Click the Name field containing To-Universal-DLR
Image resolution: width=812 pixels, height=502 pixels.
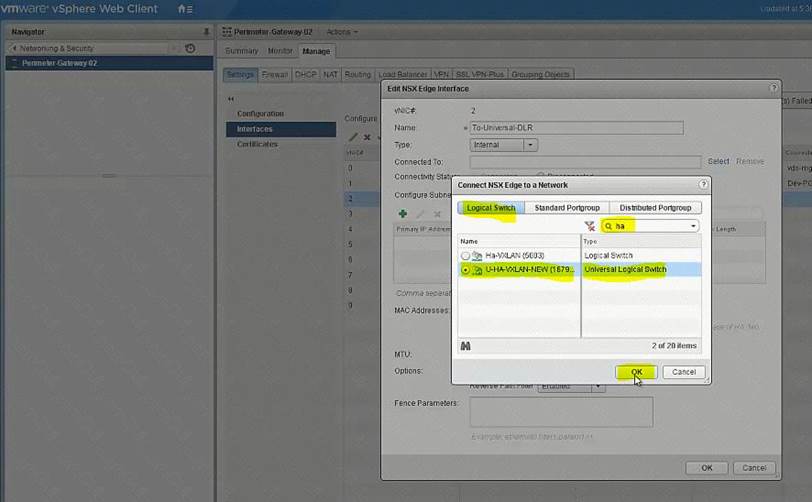576,128
